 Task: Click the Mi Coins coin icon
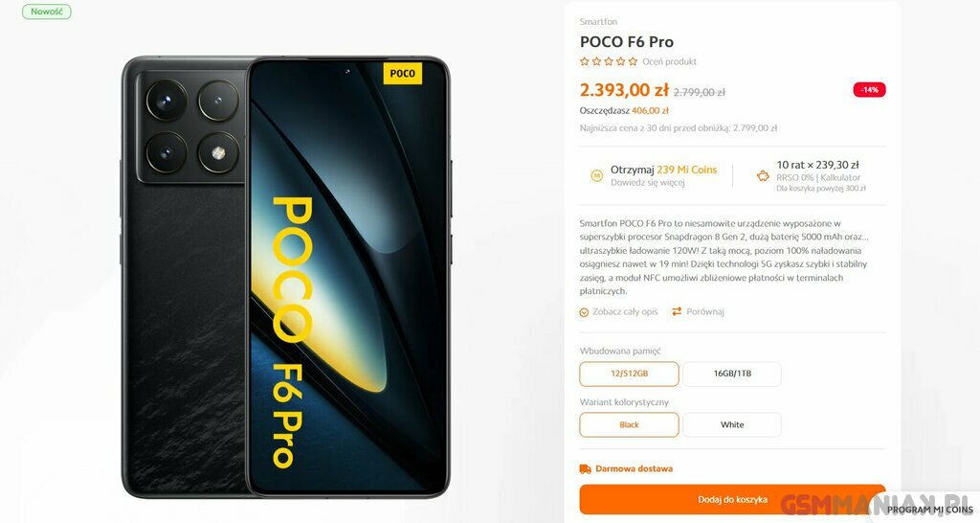(x=597, y=176)
